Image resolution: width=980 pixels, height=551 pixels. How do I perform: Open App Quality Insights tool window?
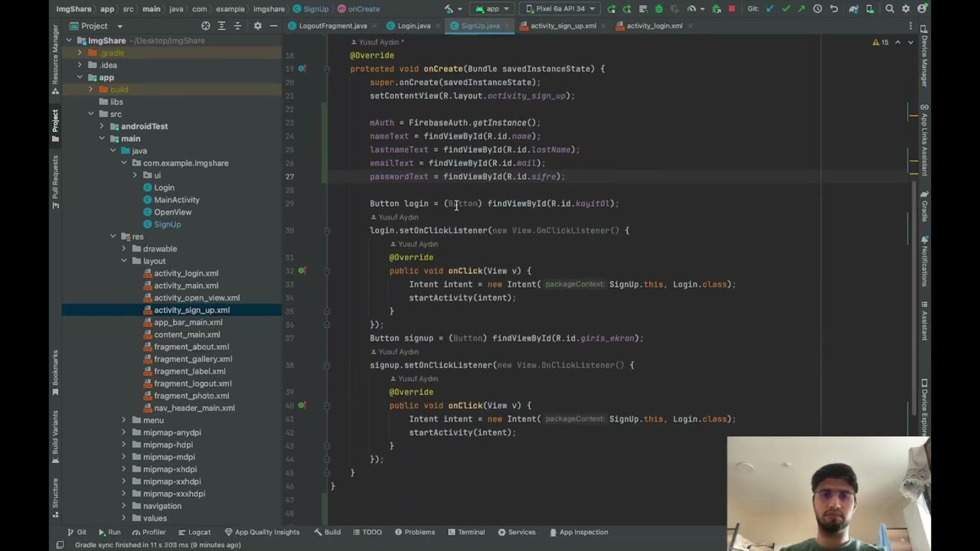click(x=262, y=533)
